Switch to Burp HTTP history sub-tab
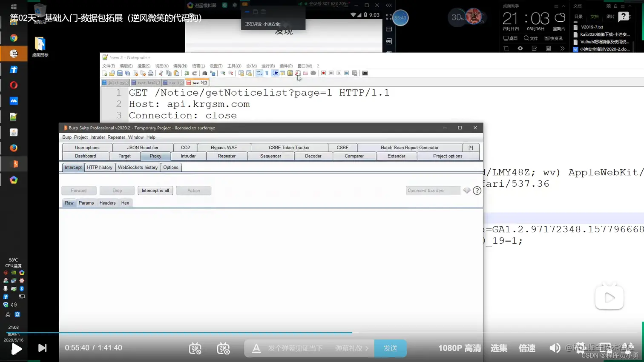This screenshot has height=362, width=644. [x=100, y=168]
